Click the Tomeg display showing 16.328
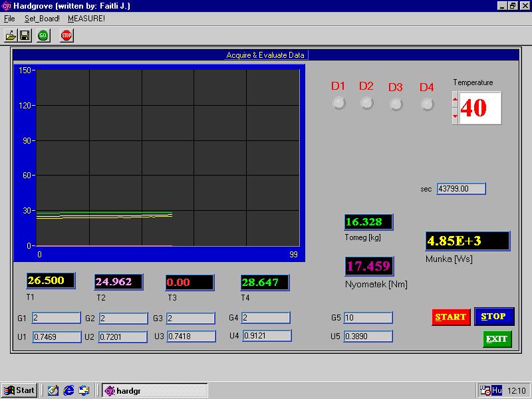The height and width of the screenshot is (399, 532). click(x=368, y=222)
